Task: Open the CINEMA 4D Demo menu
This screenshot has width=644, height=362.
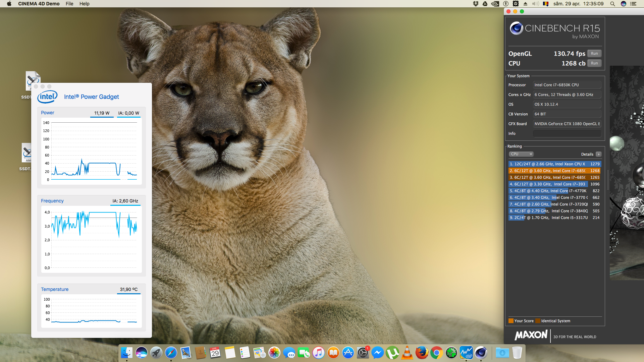Action: pyautogui.click(x=39, y=4)
